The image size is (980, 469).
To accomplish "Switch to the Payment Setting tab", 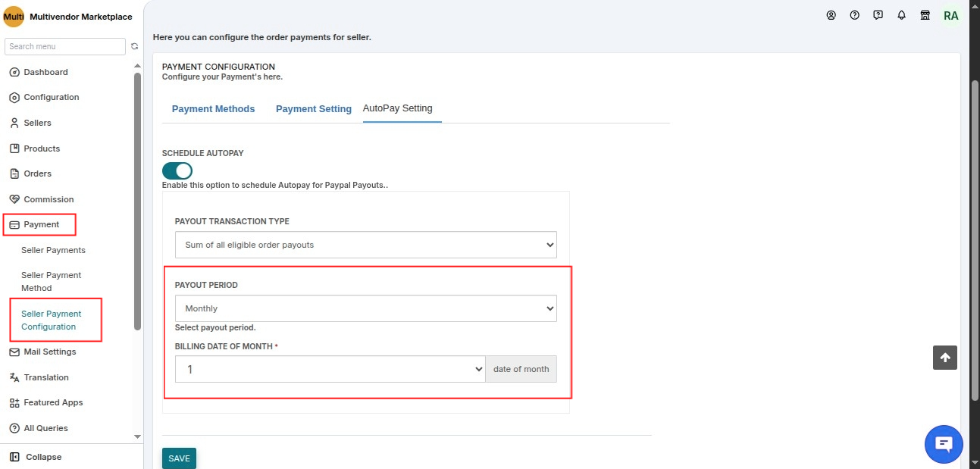I will (314, 108).
